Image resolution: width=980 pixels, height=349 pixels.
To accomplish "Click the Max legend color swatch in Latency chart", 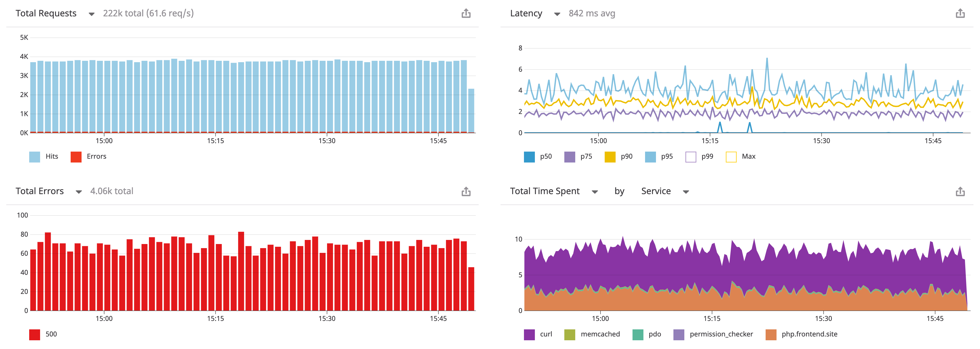I will tap(731, 156).
